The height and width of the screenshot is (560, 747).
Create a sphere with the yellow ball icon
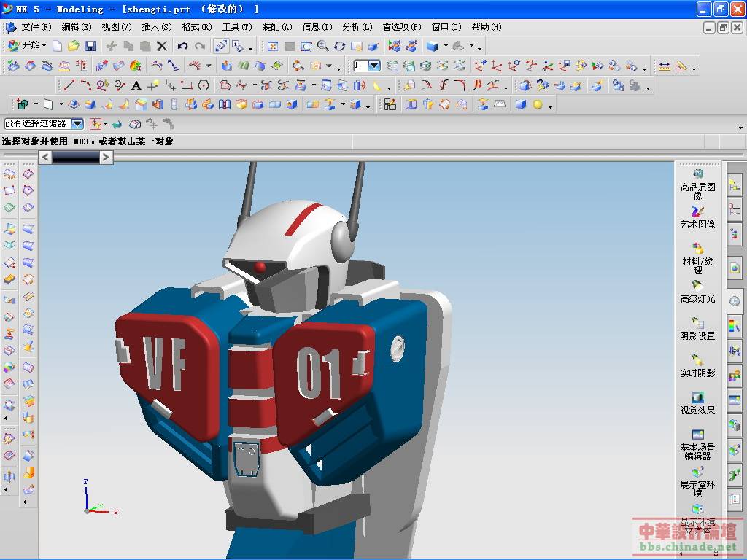pyautogui.click(x=538, y=104)
